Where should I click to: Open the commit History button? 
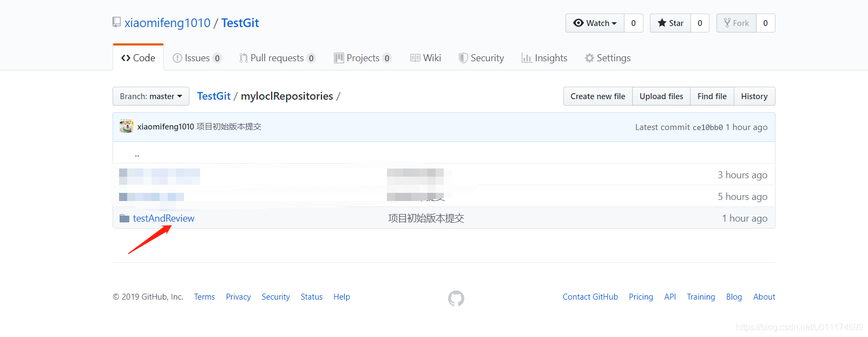point(754,96)
